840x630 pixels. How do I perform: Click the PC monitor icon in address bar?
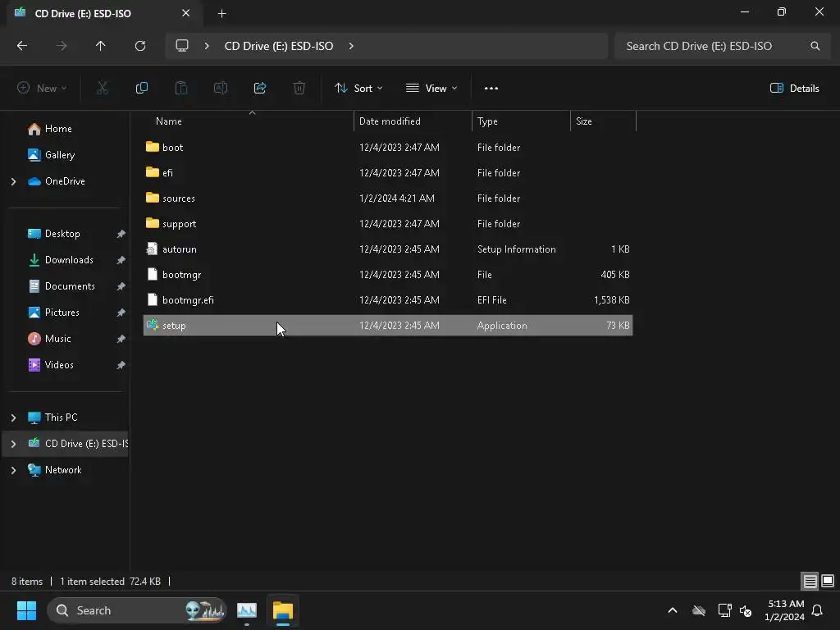(x=182, y=46)
